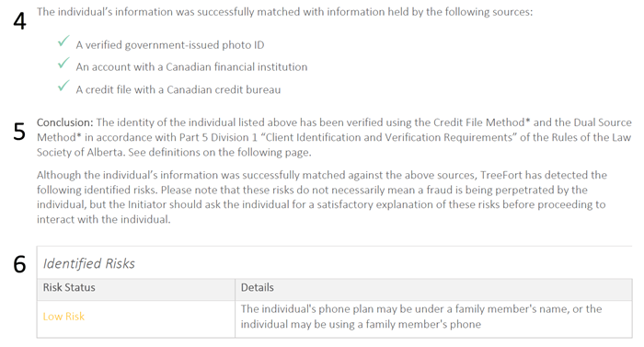Click 'A verified government-issued photo ID' text
Image resolution: width=644 pixels, height=347 pixels.
[x=170, y=45]
